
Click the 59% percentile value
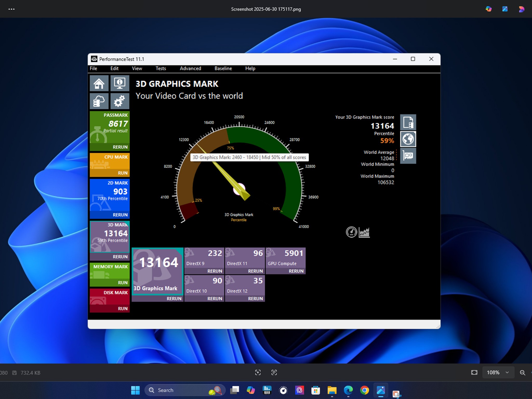[387, 141]
